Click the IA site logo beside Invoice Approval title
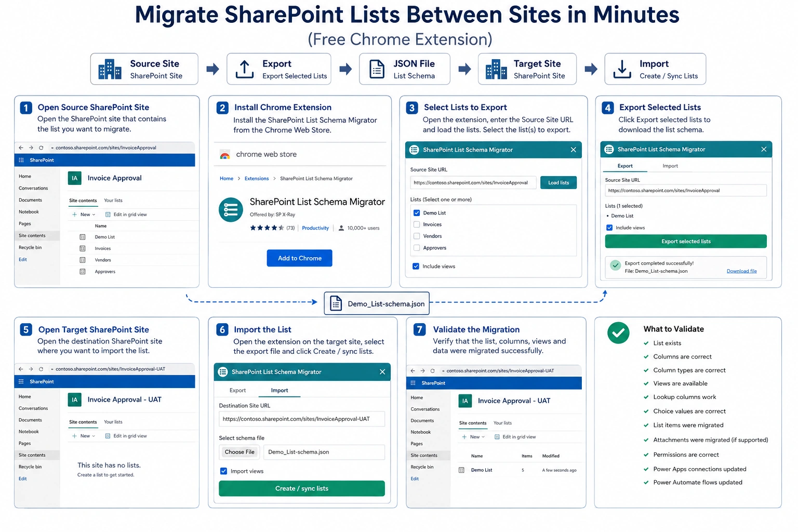 pyautogui.click(x=75, y=178)
